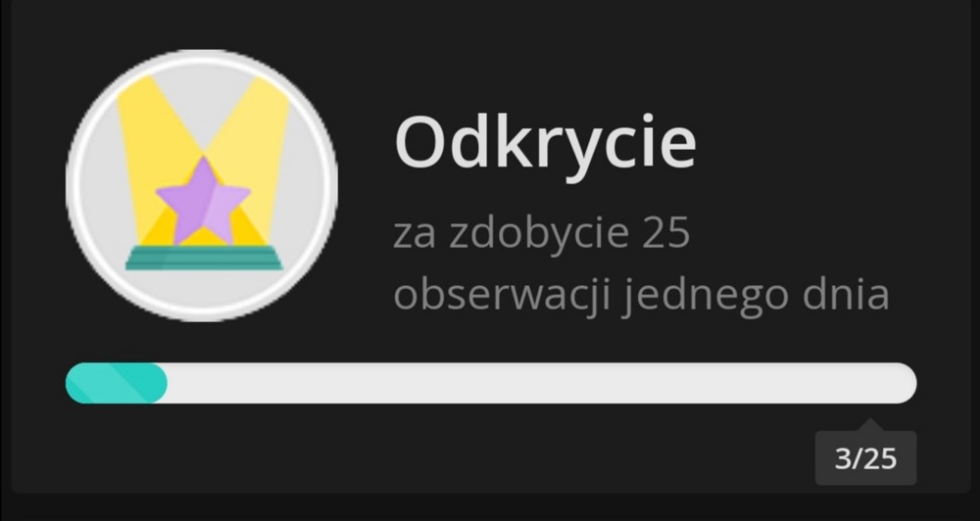Click the text 'obserwacji jednego dnia'
The image size is (980, 521).
(x=642, y=295)
